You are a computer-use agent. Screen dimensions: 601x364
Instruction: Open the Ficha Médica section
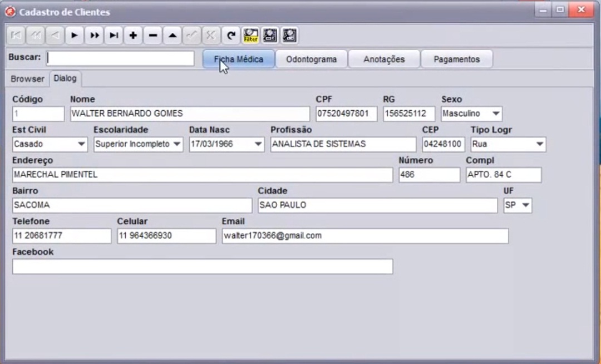[238, 58]
